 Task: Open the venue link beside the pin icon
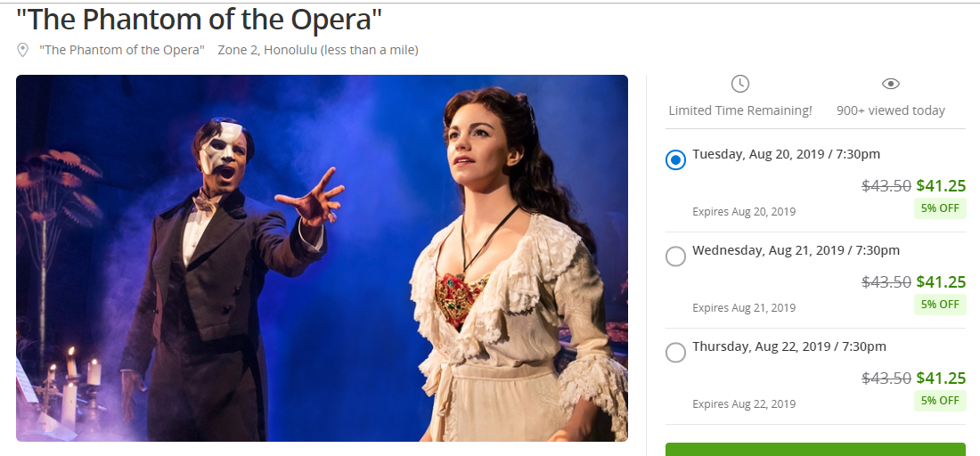click(x=122, y=50)
